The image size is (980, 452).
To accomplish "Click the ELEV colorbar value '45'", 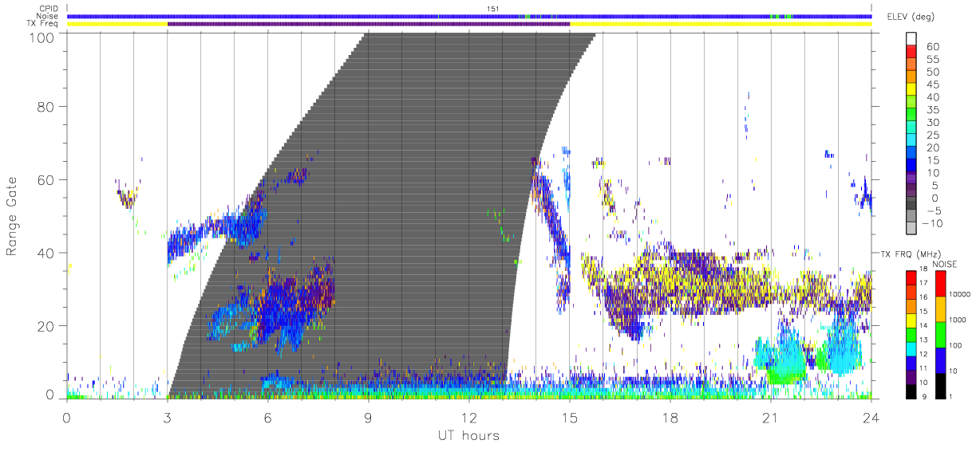I will click(x=933, y=85).
